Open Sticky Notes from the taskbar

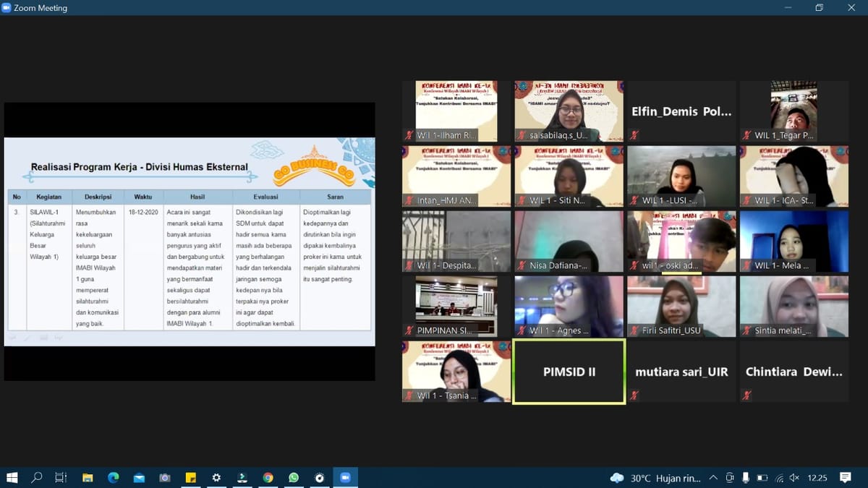point(191,478)
